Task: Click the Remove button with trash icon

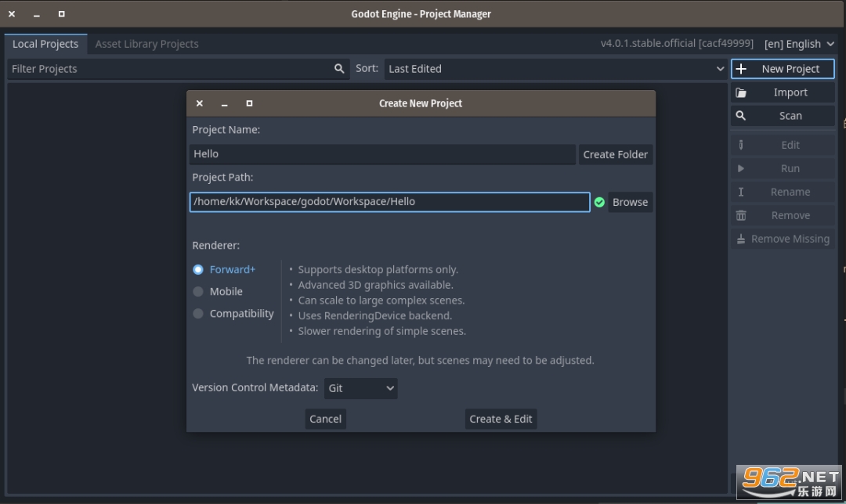Action: [783, 216]
